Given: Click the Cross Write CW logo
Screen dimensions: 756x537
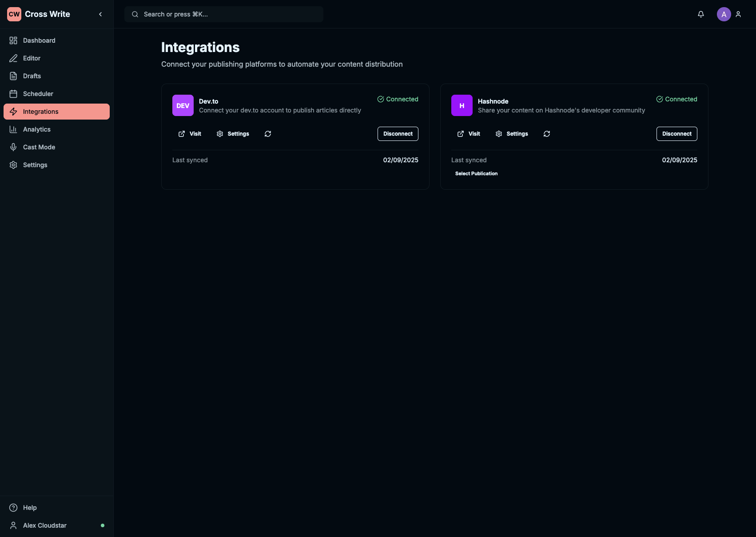Looking at the screenshot, I should (14, 14).
